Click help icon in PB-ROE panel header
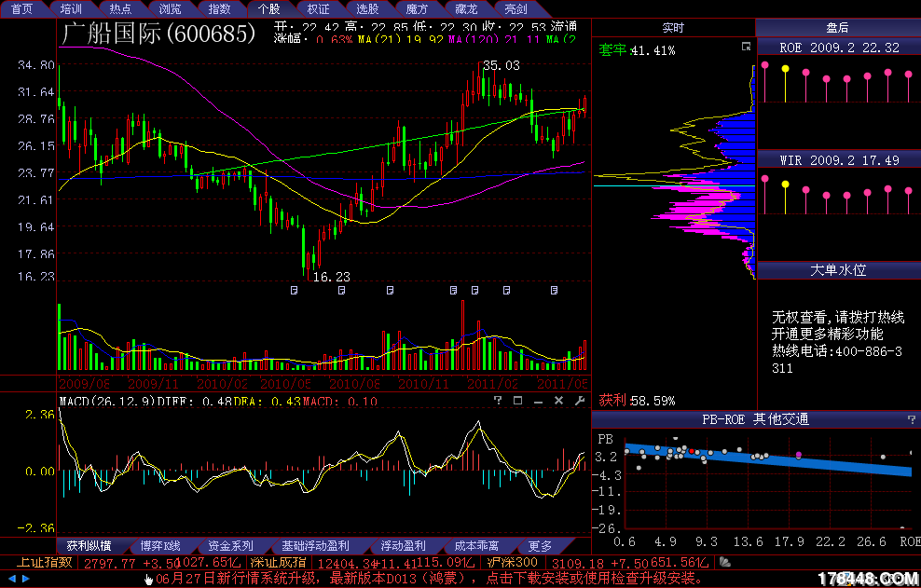The image size is (921, 588). [x=911, y=420]
